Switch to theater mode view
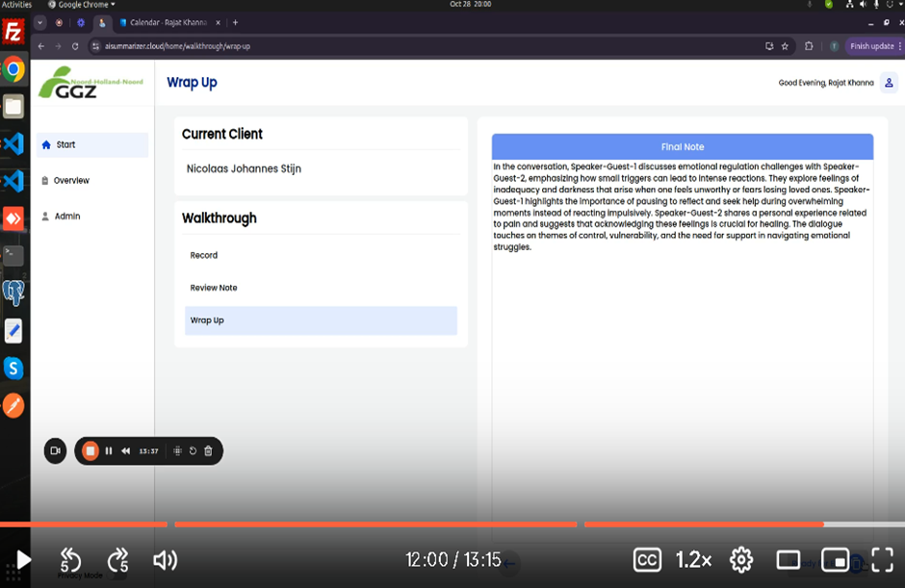Screen dimensions: 905x588 pyautogui.click(x=788, y=560)
